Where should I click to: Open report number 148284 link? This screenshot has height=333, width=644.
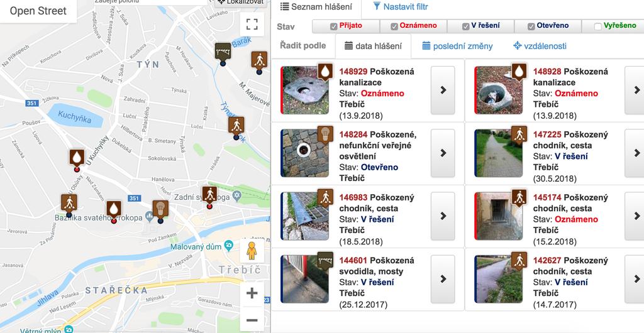tap(353, 135)
